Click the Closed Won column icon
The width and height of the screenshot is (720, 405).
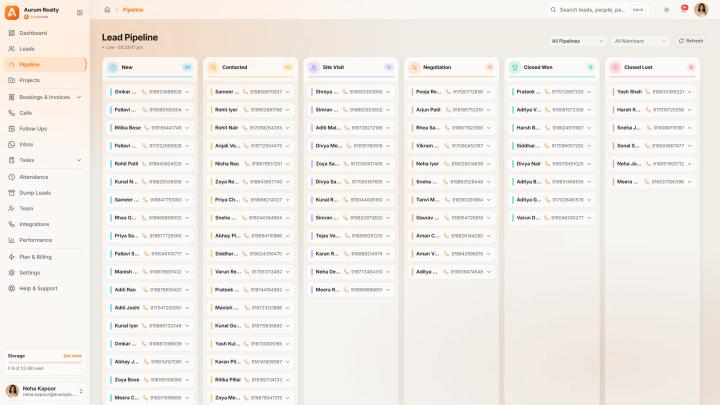pyautogui.click(x=515, y=68)
